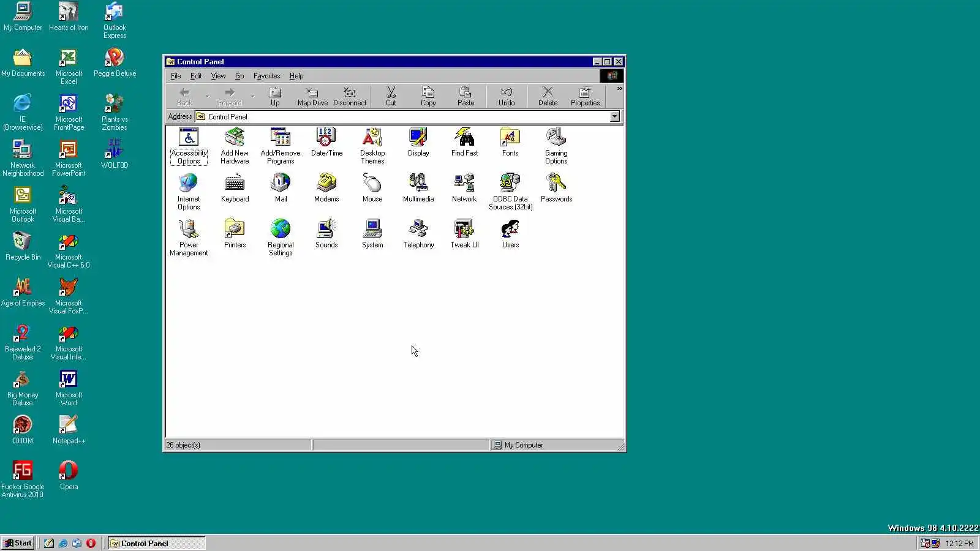This screenshot has width=980, height=551.
Task: Select the Multimedia icon
Action: point(418,188)
